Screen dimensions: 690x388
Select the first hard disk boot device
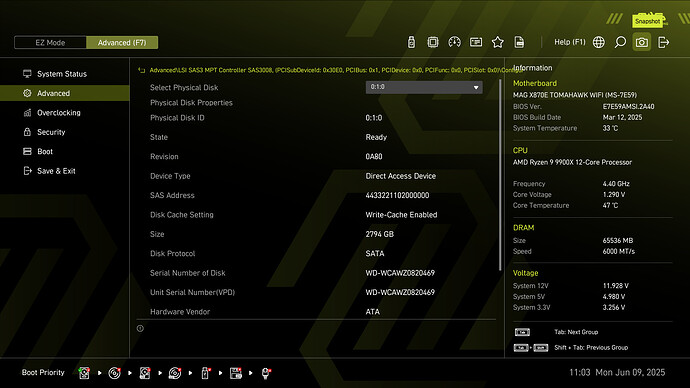pyautogui.click(x=84, y=373)
